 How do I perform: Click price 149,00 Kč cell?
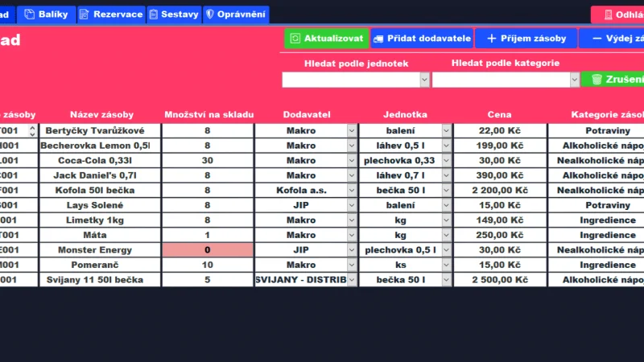click(x=500, y=220)
